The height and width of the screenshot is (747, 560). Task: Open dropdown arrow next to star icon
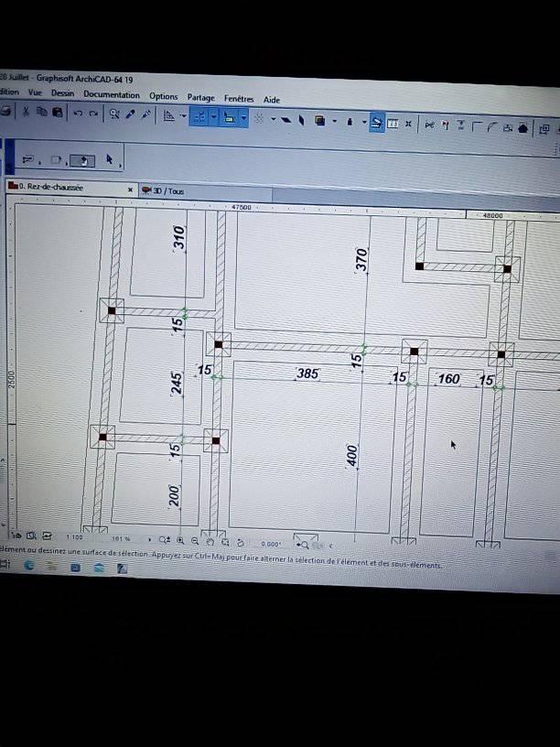[274, 119]
